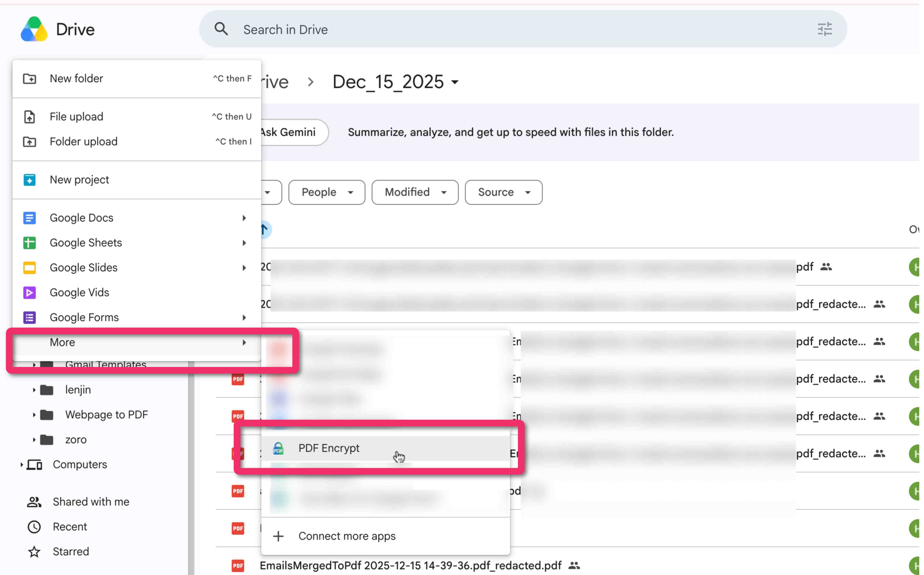The image size is (924, 575).
Task: Click shared icon next to first .pdf file
Action: pos(826,267)
